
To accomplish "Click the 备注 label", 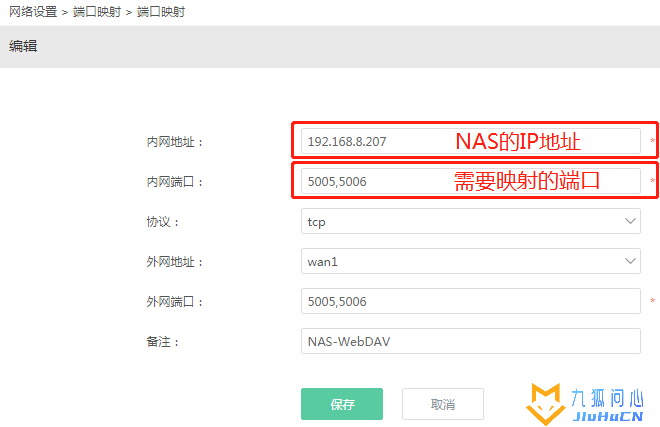I will [x=162, y=342].
